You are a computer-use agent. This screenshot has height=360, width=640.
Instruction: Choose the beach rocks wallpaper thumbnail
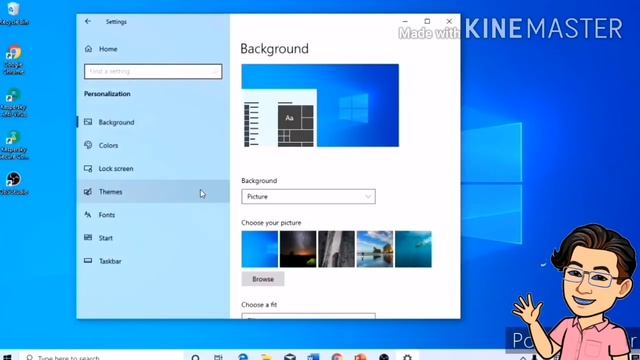tap(375, 249)
